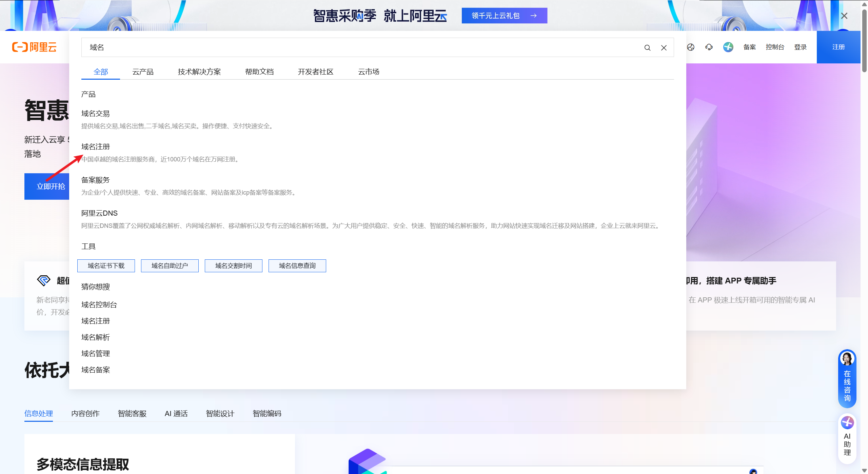868x474 pixels.
Task: Click the 立即开抢 button
Action: [47, 186]
